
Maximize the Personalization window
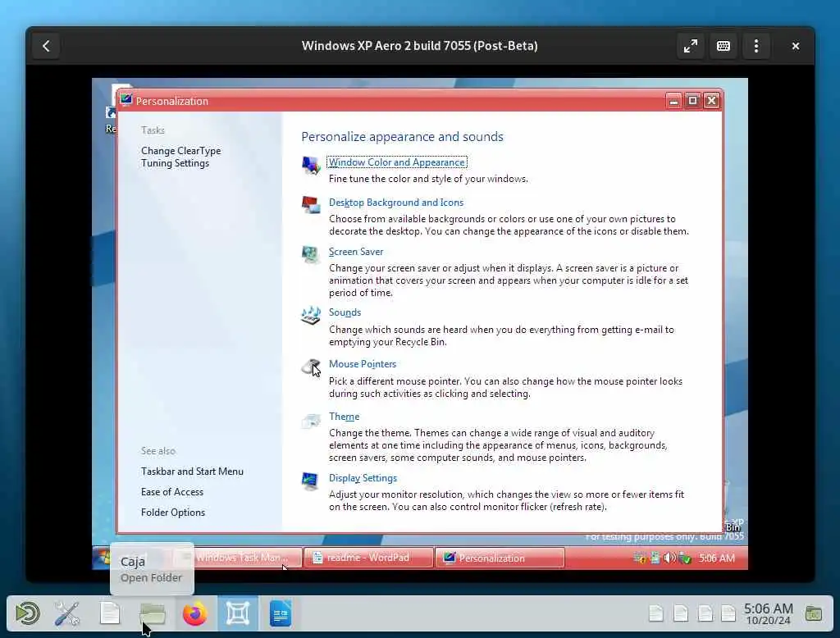pyautogui.click(x=692, y=101)
